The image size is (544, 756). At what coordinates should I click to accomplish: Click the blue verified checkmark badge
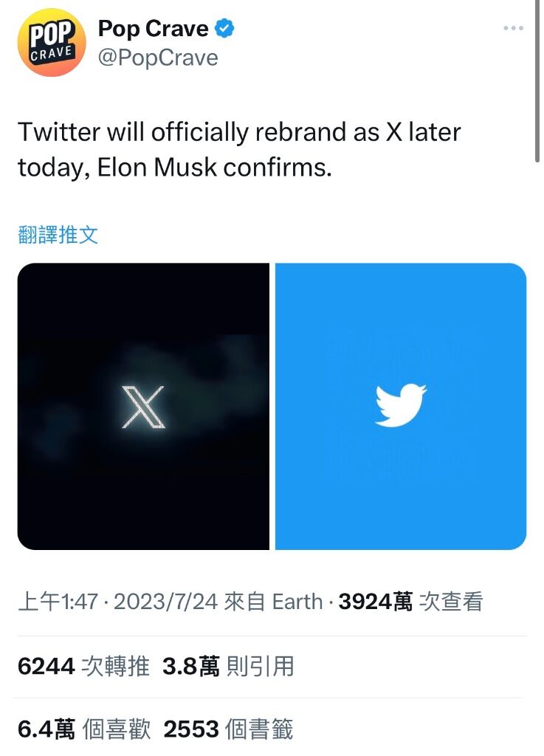coord(224,28)
